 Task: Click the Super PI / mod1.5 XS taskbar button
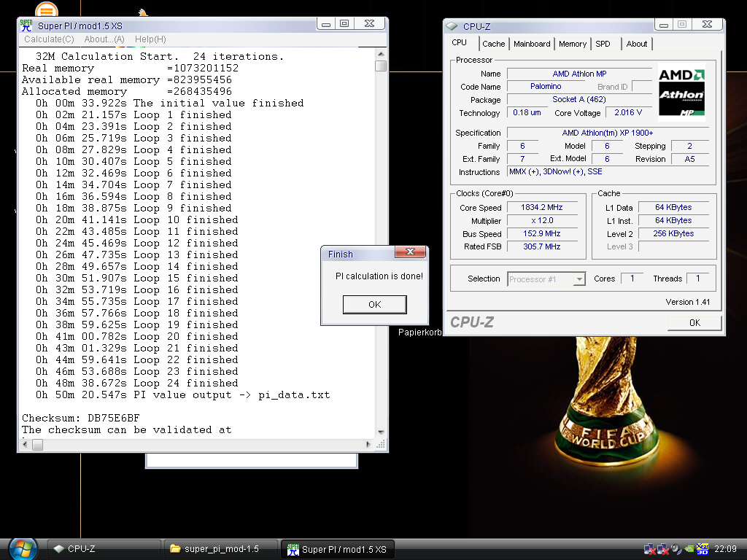click(337, 549)
